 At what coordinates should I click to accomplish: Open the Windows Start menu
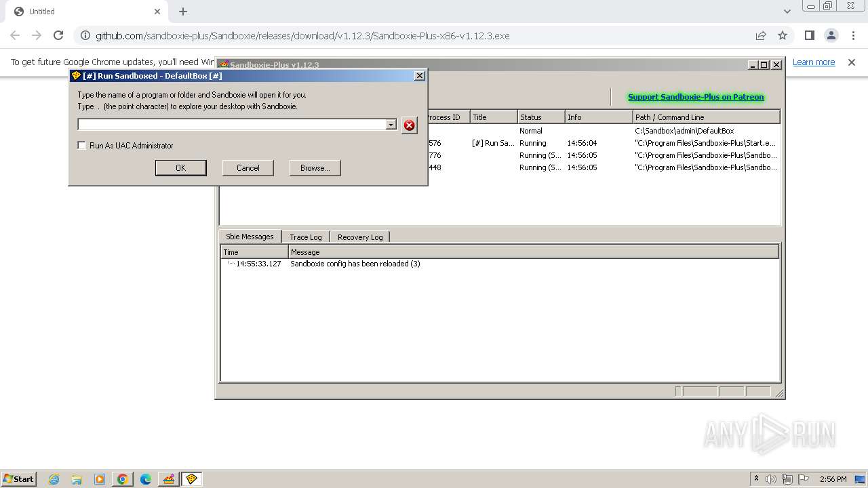tap(18, 479)
